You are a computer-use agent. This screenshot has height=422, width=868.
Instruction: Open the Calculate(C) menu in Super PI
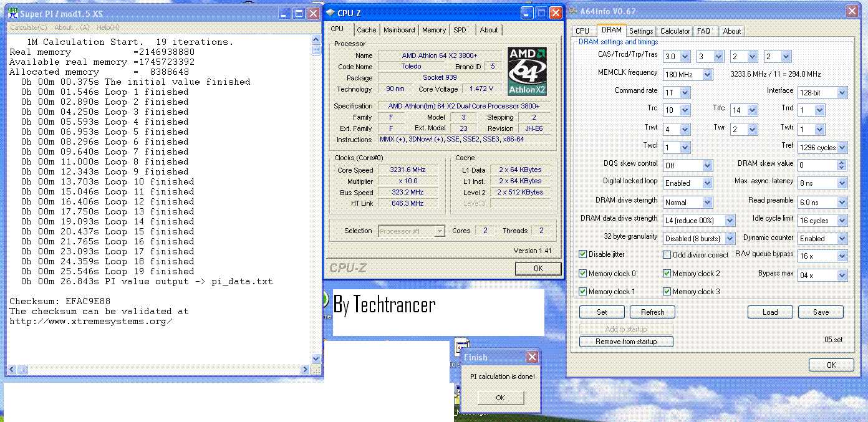point(29,27)
